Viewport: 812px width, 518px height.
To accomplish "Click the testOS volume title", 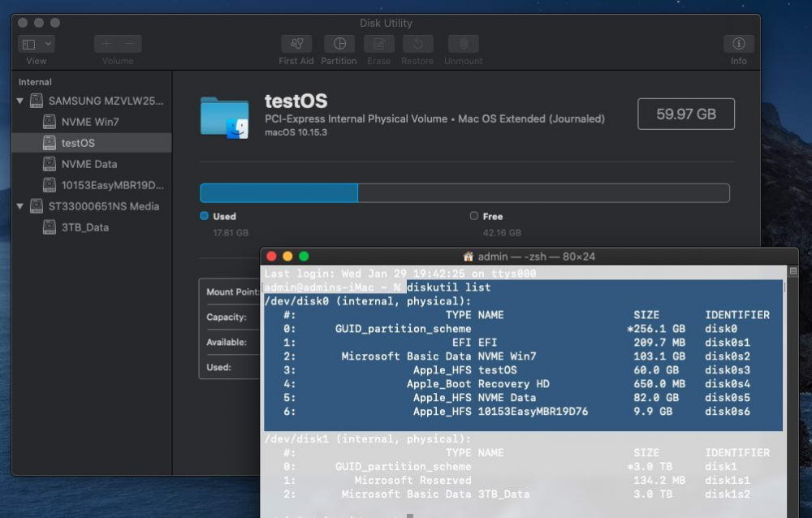I will [296, 101].
